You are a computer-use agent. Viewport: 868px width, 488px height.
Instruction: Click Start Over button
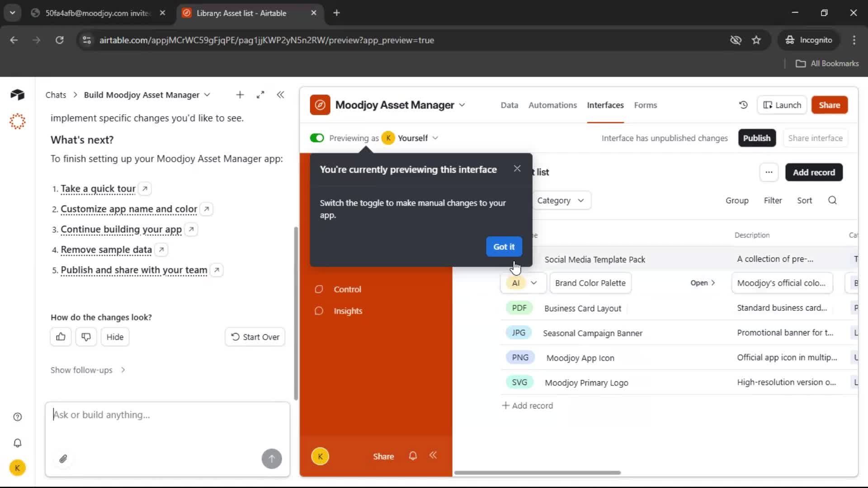click(255, 337)
